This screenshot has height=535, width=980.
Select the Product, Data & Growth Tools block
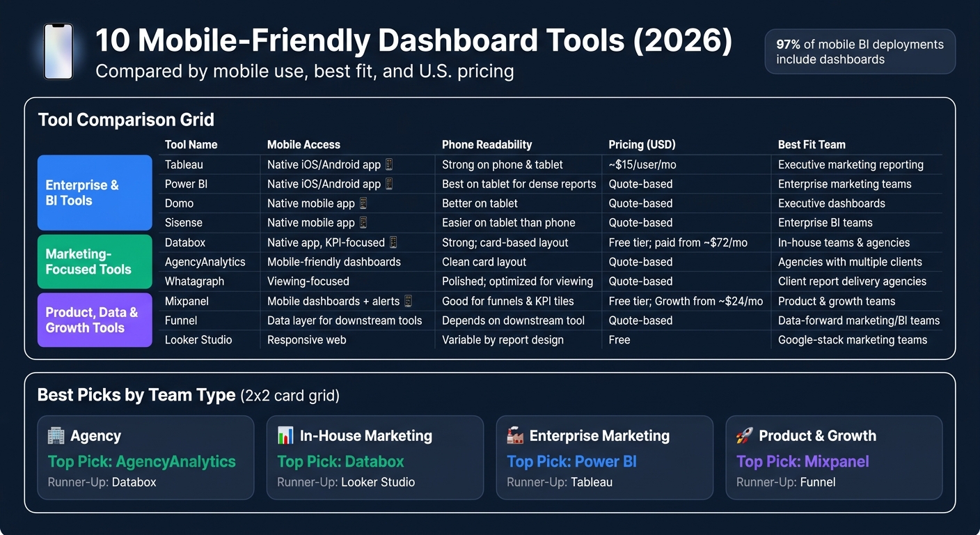click(x=95, y=320)
